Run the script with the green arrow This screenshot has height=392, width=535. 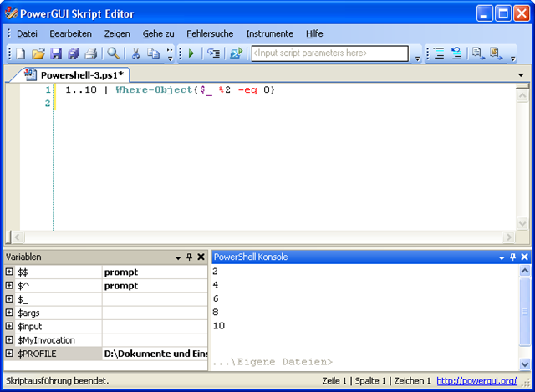[x=191, y=53]
